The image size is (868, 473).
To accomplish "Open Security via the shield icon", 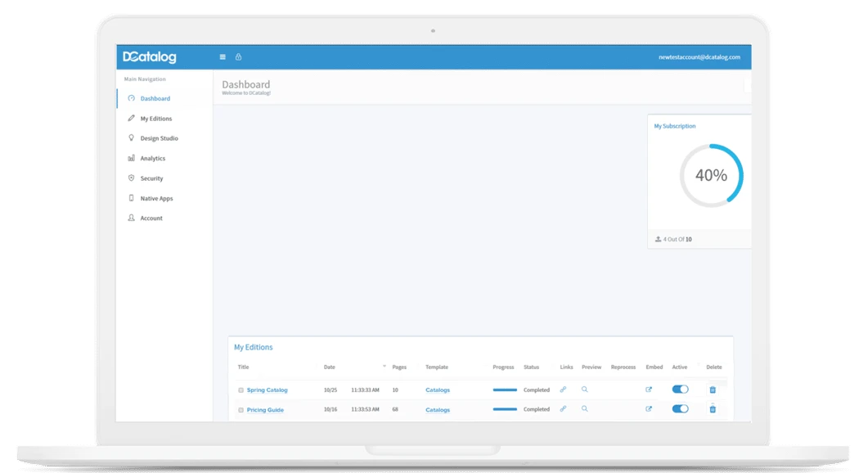I will click(132, 178).
